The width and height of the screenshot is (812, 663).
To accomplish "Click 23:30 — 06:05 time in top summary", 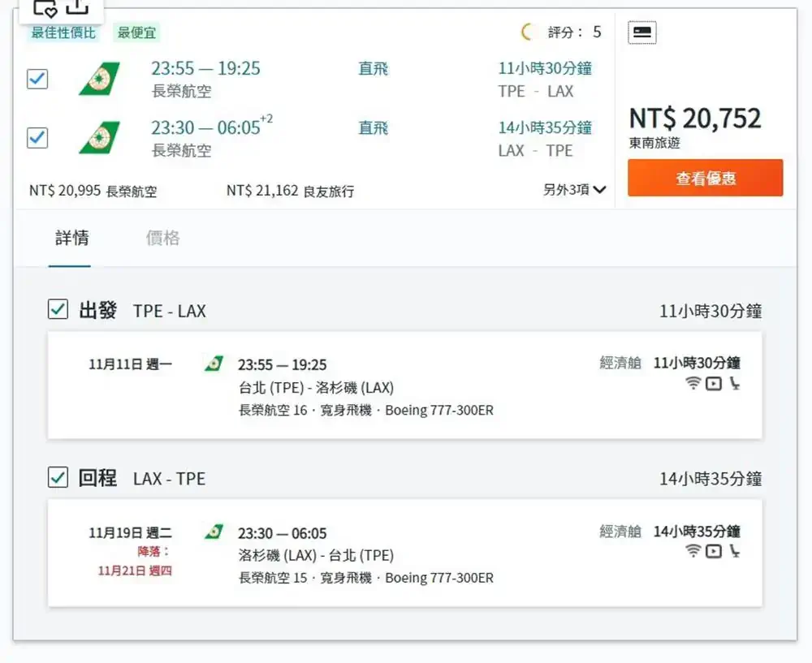I will [212, 127].
